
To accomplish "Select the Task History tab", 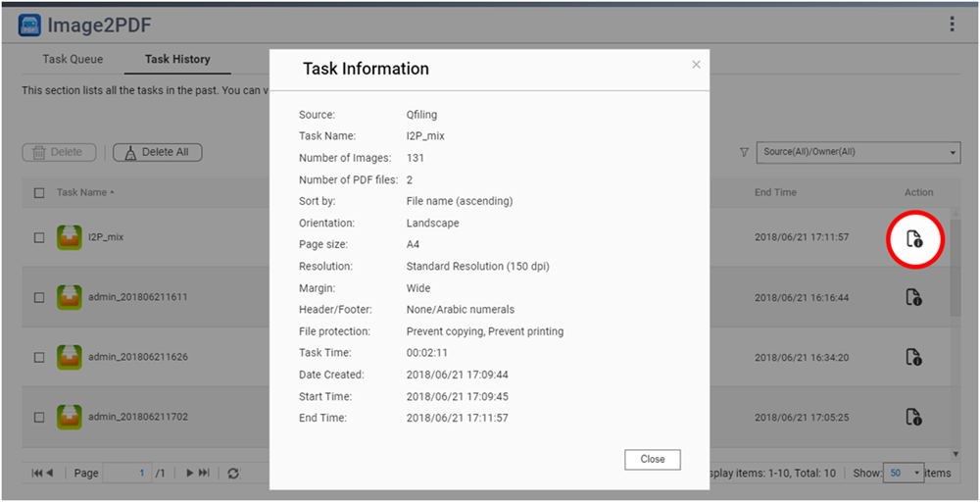I will point(177,60).
